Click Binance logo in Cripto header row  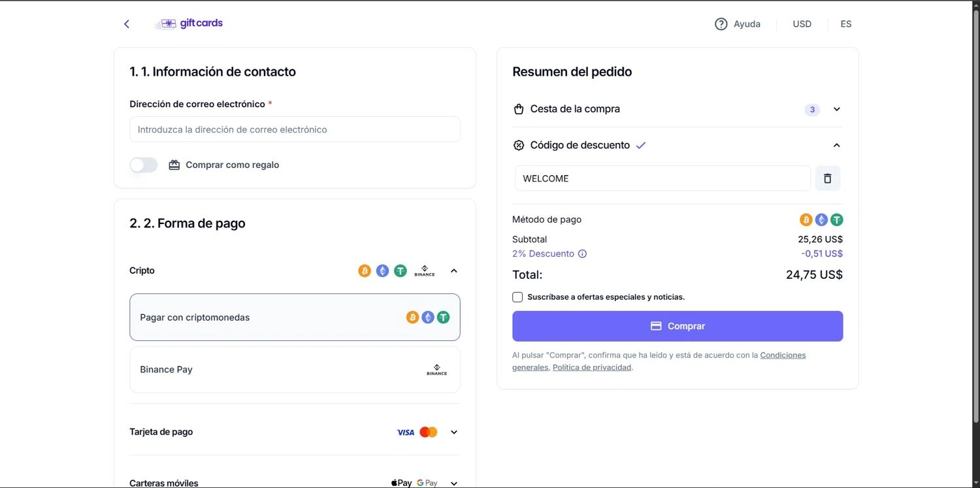(x=425, y=270)
